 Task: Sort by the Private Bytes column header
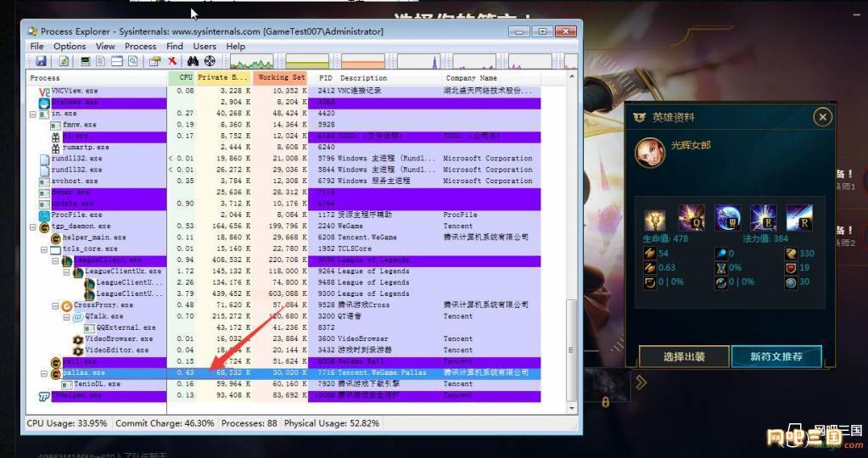tap(224, 78)
